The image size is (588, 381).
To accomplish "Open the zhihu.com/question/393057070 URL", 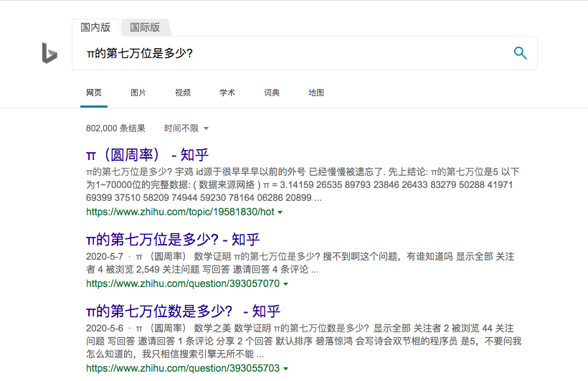I will 183,284.
